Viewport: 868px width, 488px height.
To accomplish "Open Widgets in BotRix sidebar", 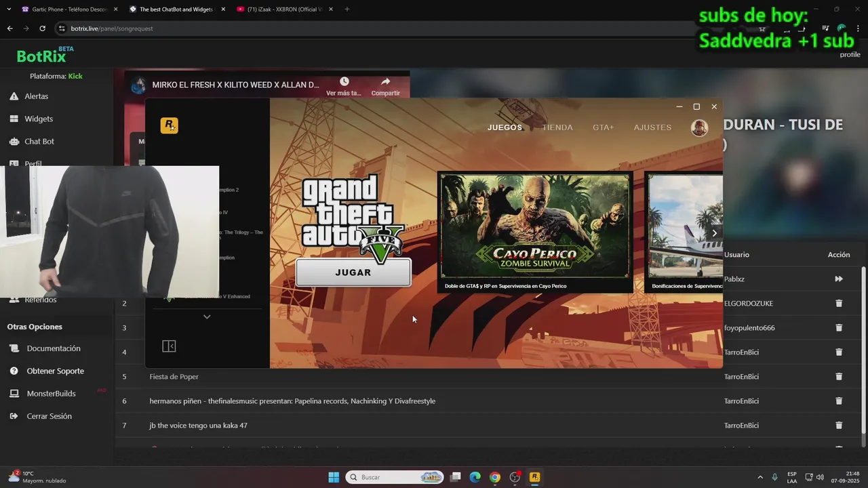I will (x=39, y=119).
